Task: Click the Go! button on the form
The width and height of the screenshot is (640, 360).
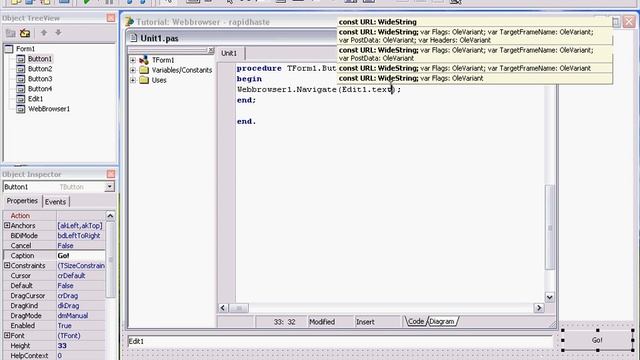Action: pyautogui.click(x=598, y=340)
